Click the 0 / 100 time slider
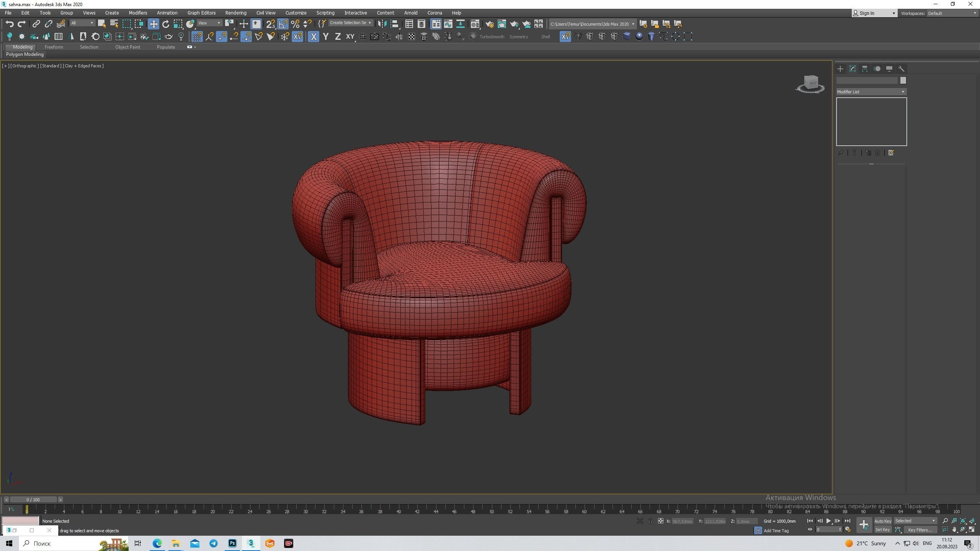 coord(33,500)
